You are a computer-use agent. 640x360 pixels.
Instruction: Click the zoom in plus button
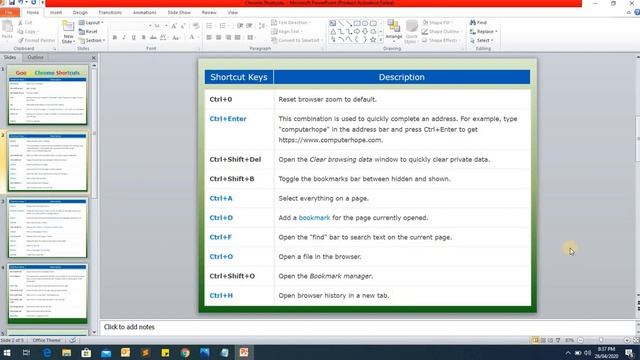click(x=627, y=340)
